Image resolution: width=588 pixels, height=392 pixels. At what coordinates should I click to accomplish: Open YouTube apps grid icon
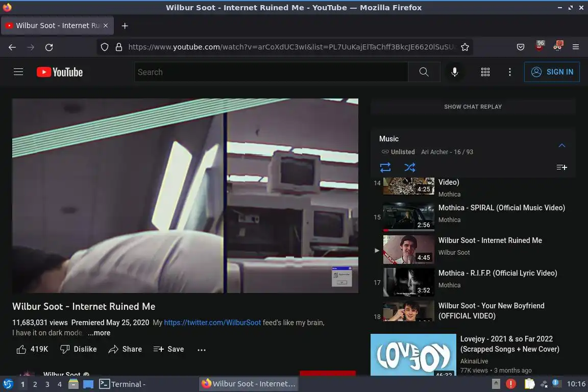(485, 72)
